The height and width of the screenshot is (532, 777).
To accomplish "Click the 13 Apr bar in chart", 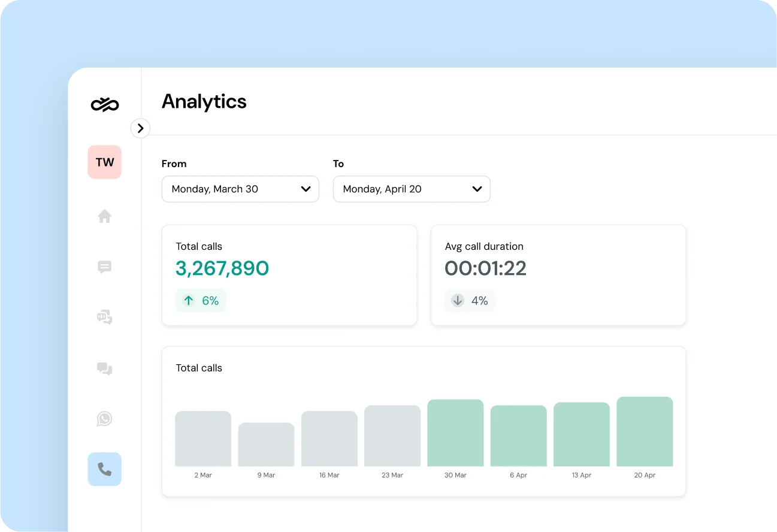I will coord(581,434).
